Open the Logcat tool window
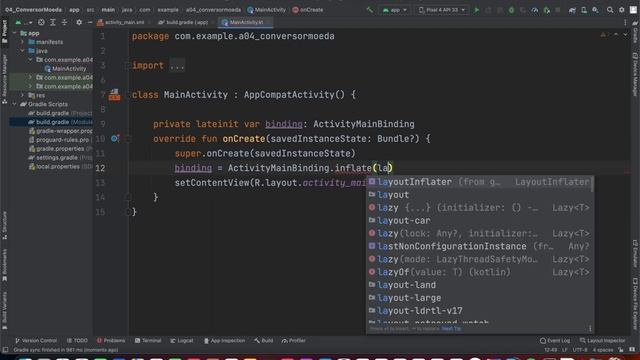Viewport: 640px width, 360px height. coord(182,340)
